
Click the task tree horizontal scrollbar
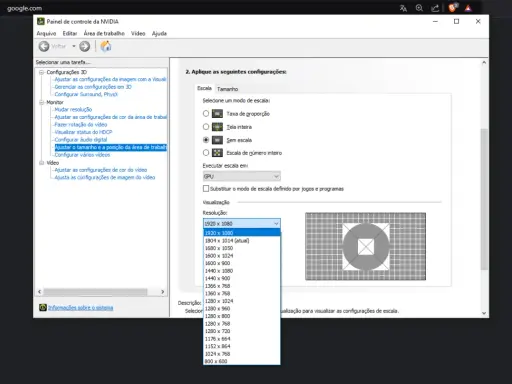pyautogui.click(x=95, y=292)
